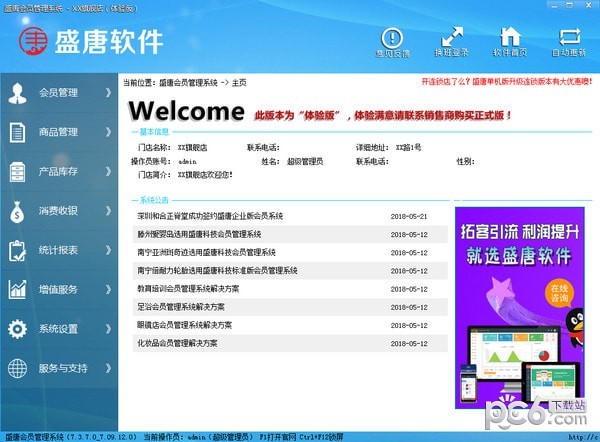
Task: Click the 系统设置 gear icon
Action: pos(17,329)
